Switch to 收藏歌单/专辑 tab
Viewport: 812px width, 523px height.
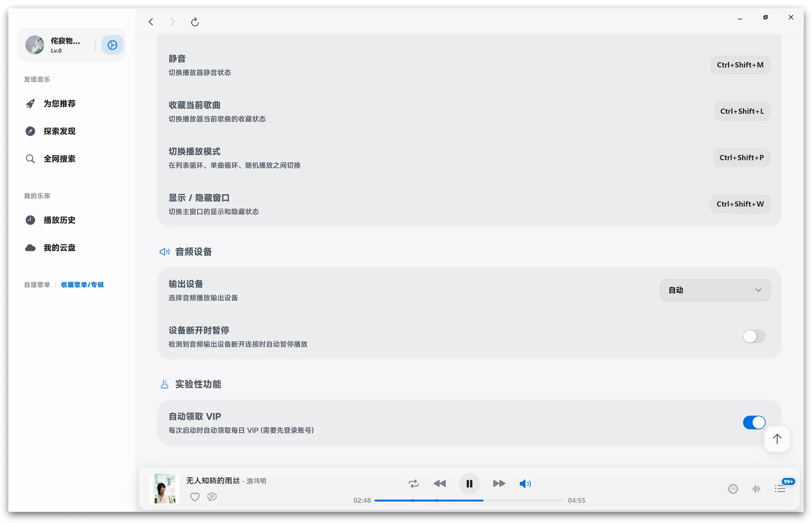[82, 284]
